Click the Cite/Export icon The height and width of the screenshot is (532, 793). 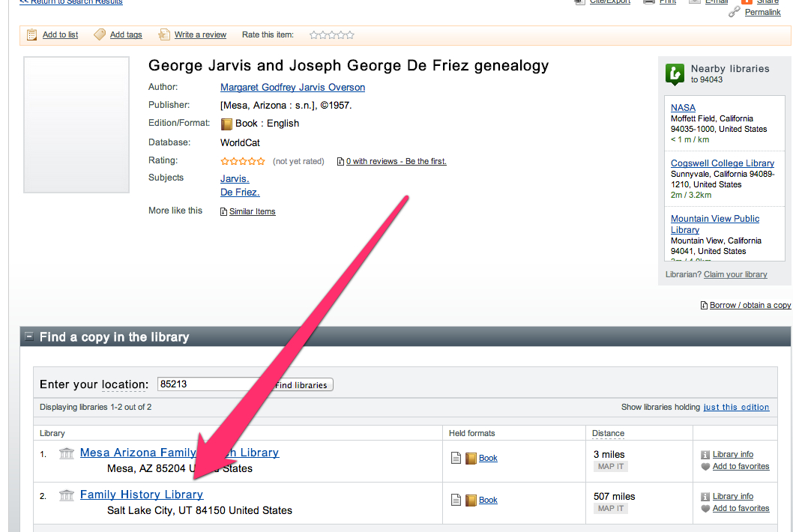tap(580, 2)
